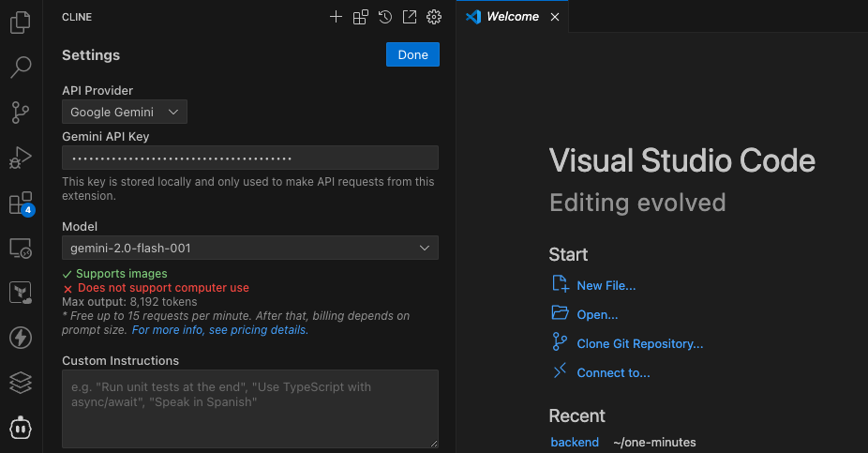
Task: Click the Clone Git Repository... link
Action: (640, 344)
